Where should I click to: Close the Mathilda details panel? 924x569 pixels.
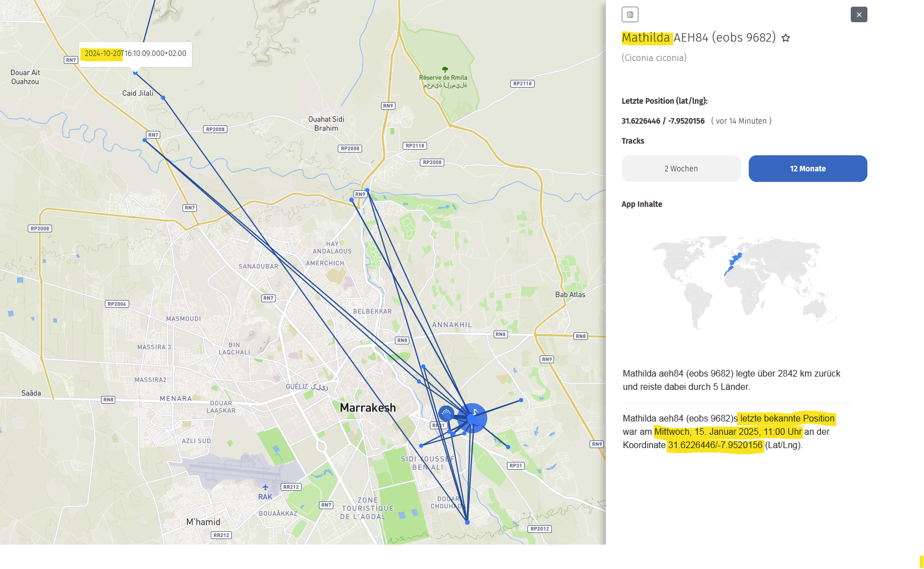[x=859, y=14]
